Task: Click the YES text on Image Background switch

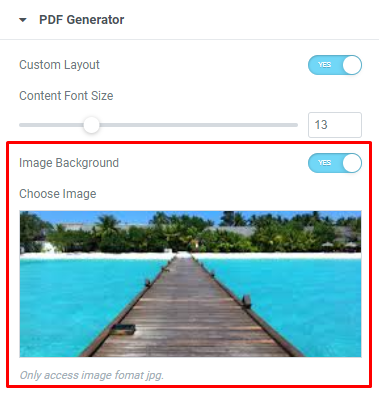Action: (324, 163)
